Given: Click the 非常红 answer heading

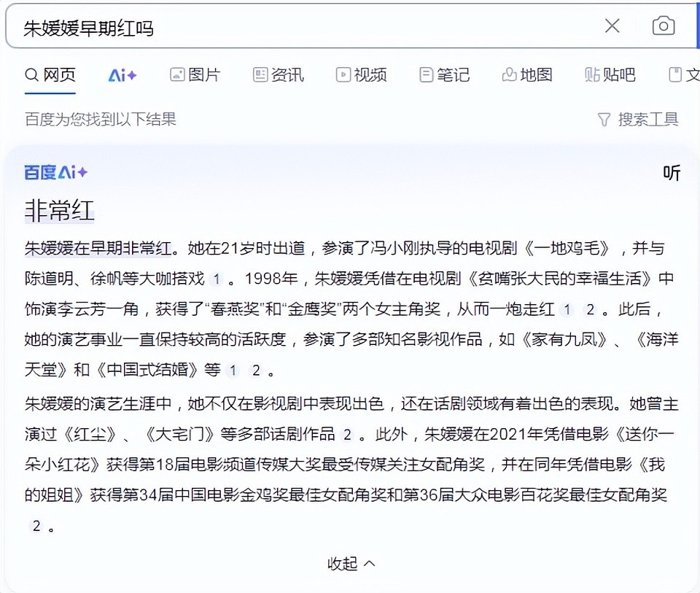Looking at the screenshot, I should pyautogui.click(x=59, y=211).
